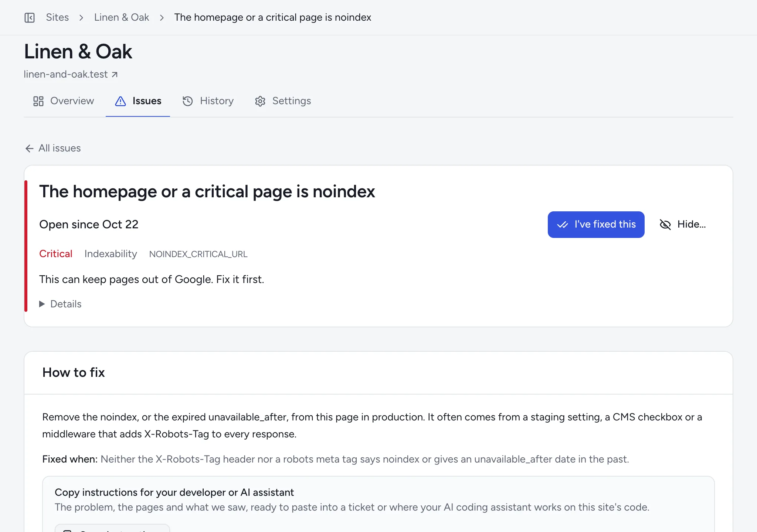Switch to the Overview tab
The height and width of the screenshot is (532, 757).
coord(64,101)
